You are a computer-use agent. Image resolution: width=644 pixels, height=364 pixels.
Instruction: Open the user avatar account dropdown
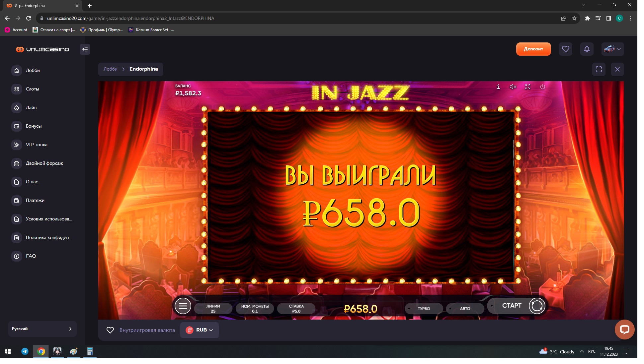coord(612,49)
